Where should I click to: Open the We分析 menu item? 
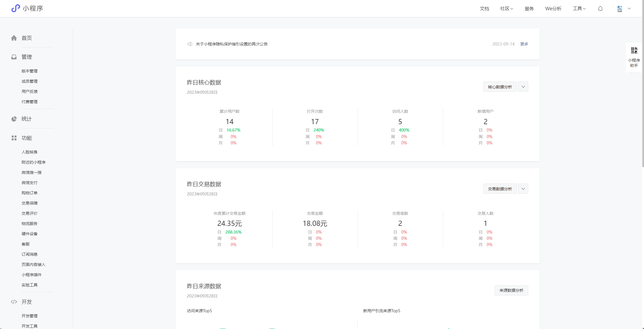pyautogui.click(x=553, y=9)
